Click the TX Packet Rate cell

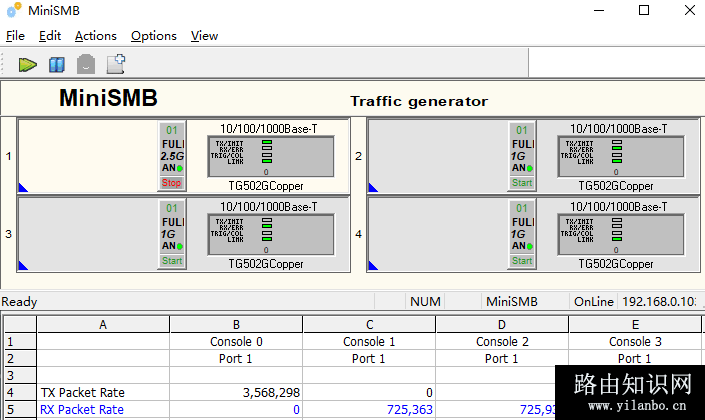[103, 393]
